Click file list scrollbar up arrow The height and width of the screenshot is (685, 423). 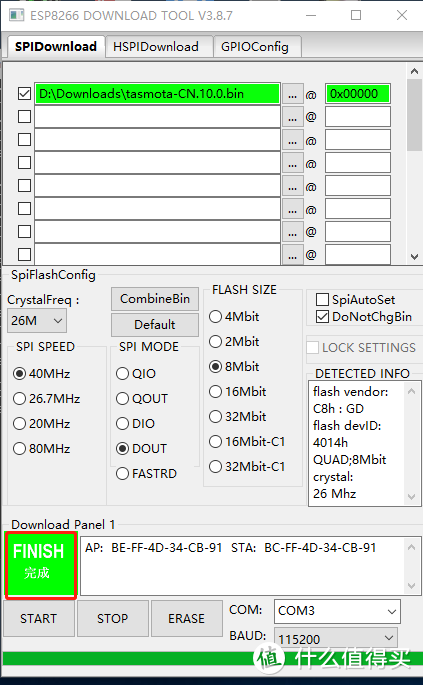(414, 71)
